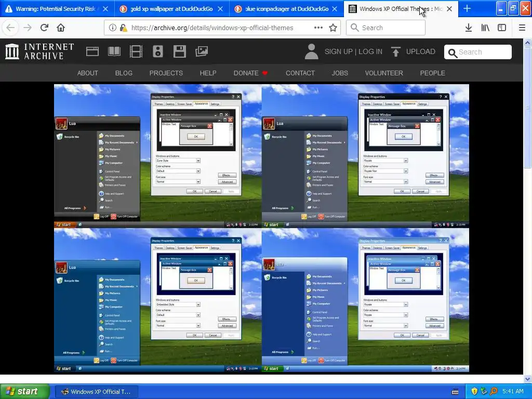532x399 pixels.
Task: Open the JOBS link
Action: point(340,73)
